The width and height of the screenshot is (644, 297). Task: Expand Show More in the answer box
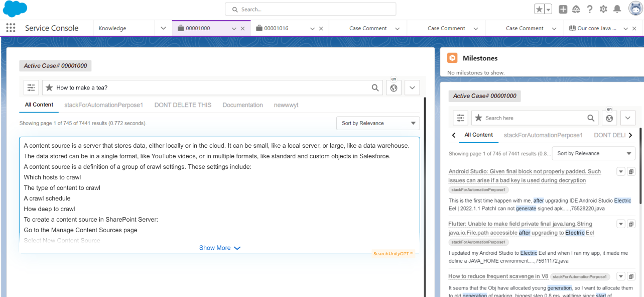[219, 248]
